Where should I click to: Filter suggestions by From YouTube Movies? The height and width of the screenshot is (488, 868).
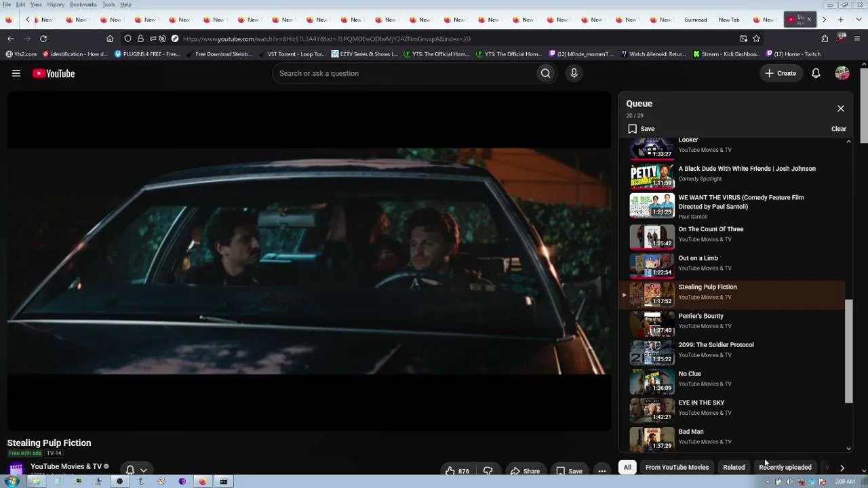[x=677, y=467]
